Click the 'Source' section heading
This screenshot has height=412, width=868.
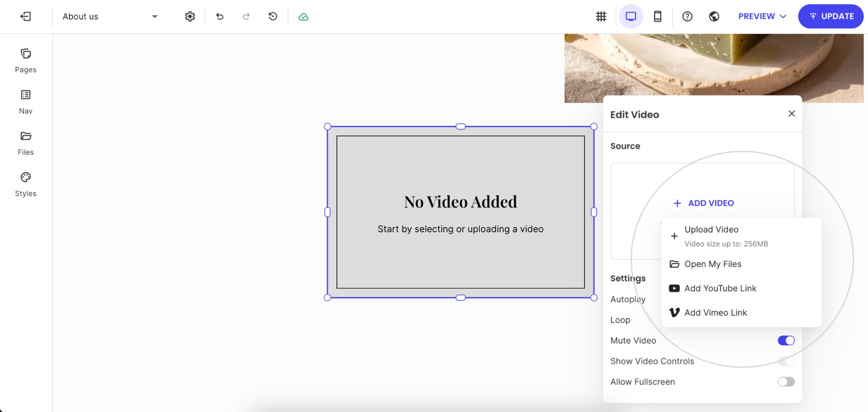[x=625, y=146]
